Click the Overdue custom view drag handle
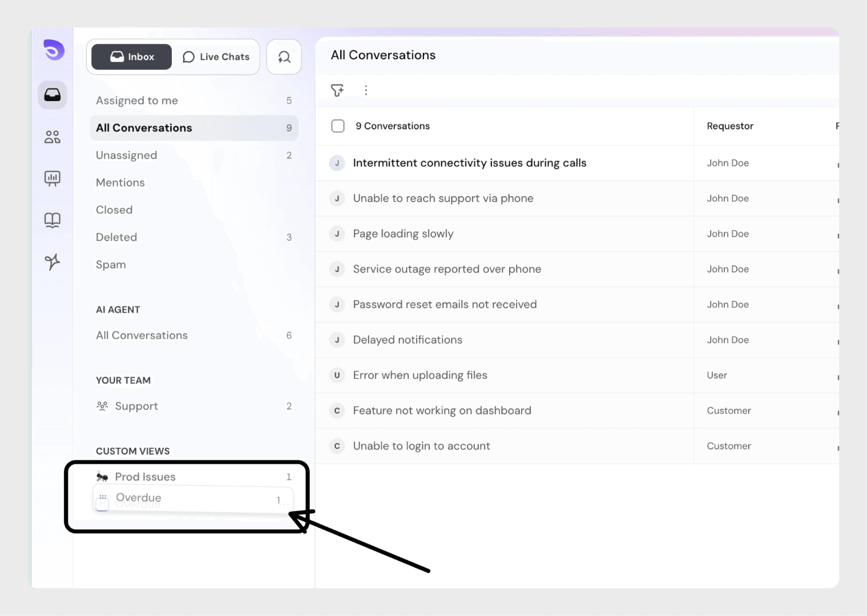Image resolution: width=867 pixels, height=616 pixels. click(x=103, y=497)
